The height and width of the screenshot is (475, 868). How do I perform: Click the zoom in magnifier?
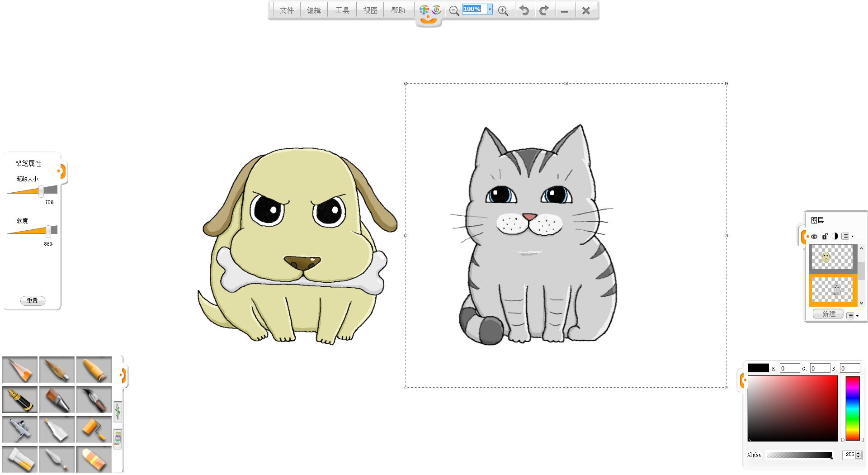coord(503,10)
